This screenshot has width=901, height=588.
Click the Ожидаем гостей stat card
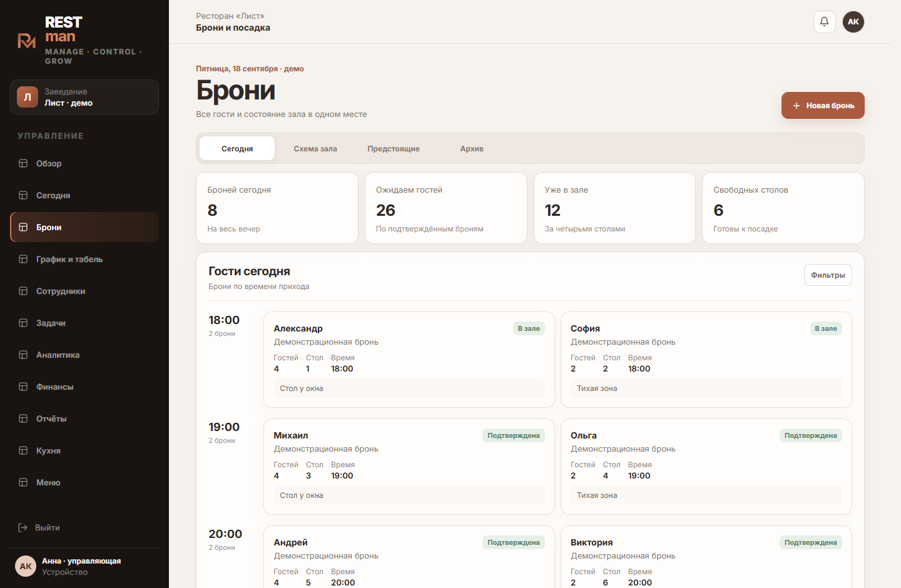coord(446,208)
